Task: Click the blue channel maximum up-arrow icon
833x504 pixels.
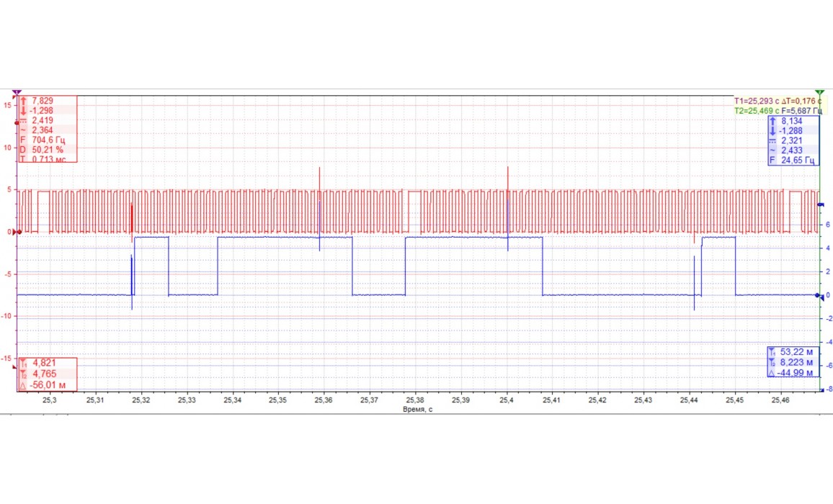Action: pyautogui.click(x=773, y=122)
